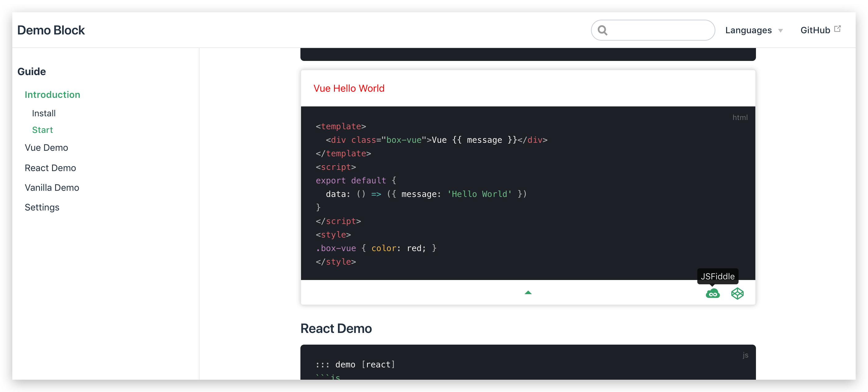Collapse the code with the green arrow
The width and height of the screenshot is (868, 392).
[x=528, y=293]
